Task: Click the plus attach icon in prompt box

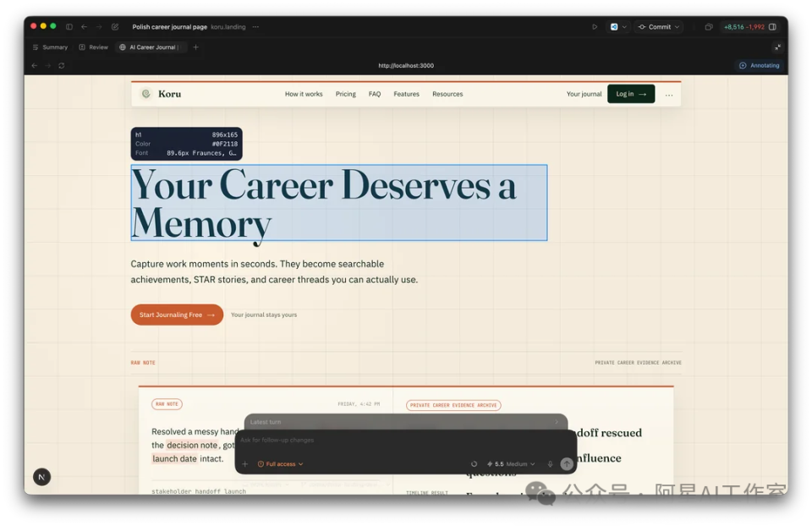Action: pos(245,464)
